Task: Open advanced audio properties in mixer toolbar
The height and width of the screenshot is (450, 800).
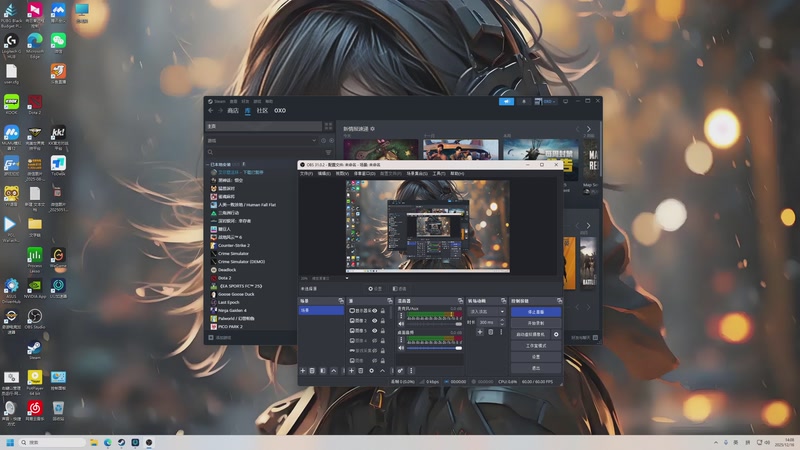Action: point(401,371)
